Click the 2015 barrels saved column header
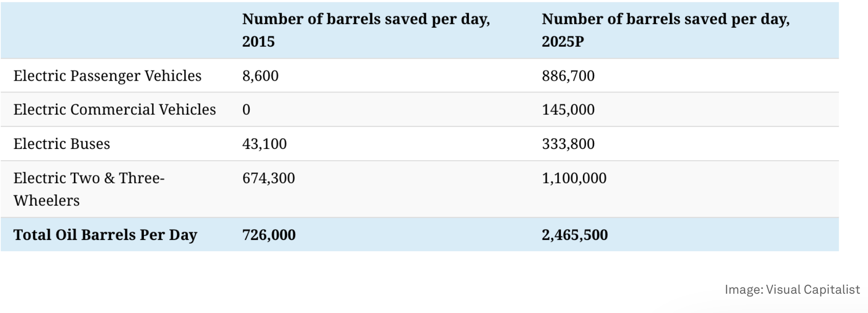 (x=366, y=30)
